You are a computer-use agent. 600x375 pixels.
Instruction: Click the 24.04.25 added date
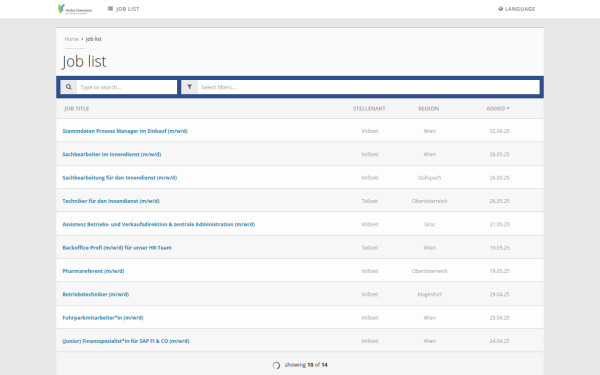point(500,341)
